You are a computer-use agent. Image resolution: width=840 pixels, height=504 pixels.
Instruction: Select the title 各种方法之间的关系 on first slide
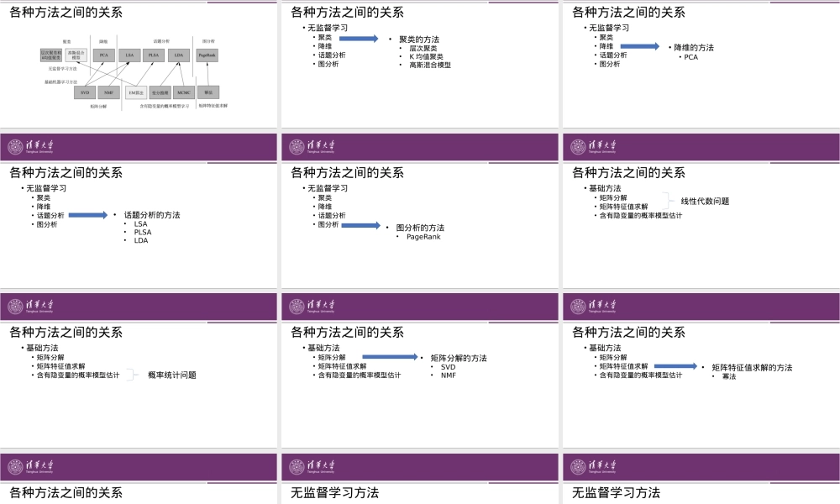[66, 13]
